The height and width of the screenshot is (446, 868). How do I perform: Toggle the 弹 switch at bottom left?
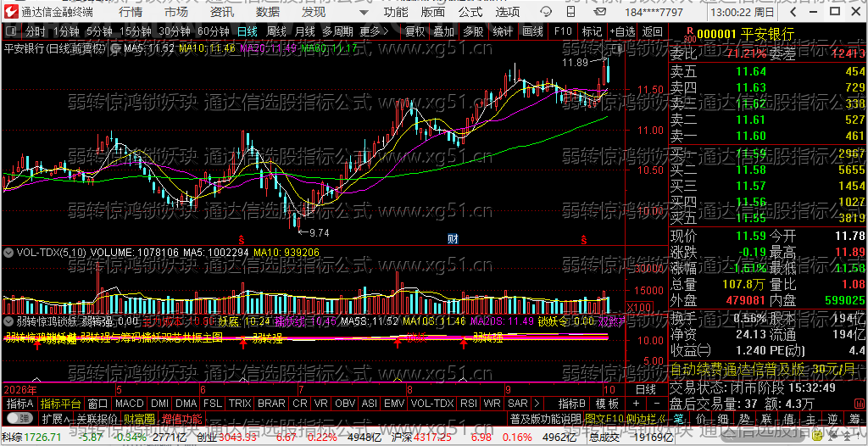point(19,417)
